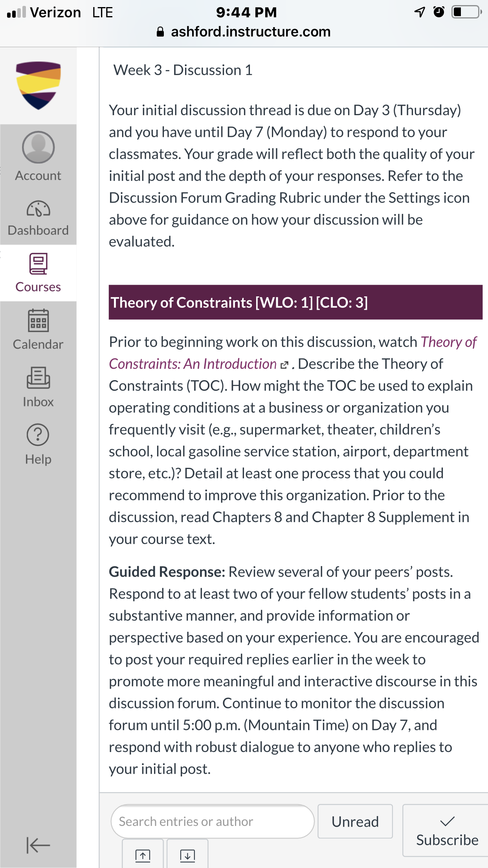Tap the Theory of Constraints purple header
This screenshot has height=868, width=488.
pyautogui.click(x=295, y=302)
